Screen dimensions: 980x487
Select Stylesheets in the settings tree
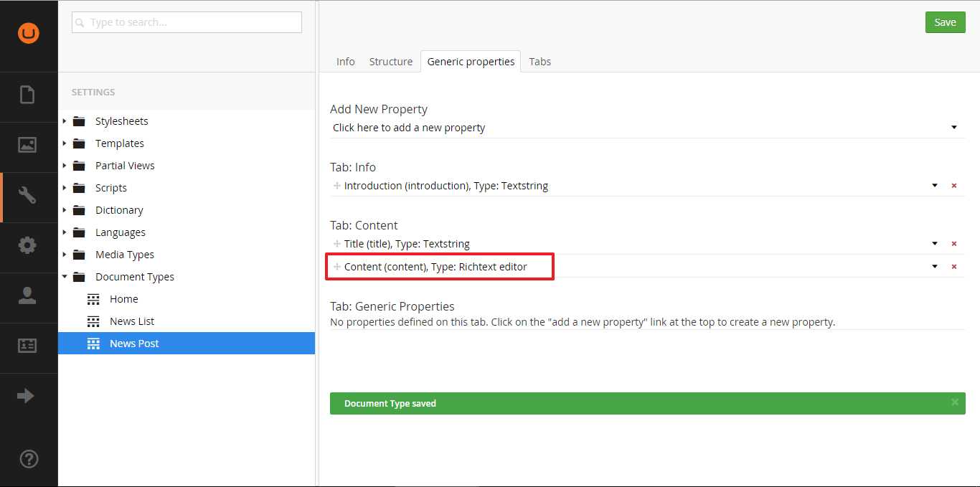coord(122,121)
